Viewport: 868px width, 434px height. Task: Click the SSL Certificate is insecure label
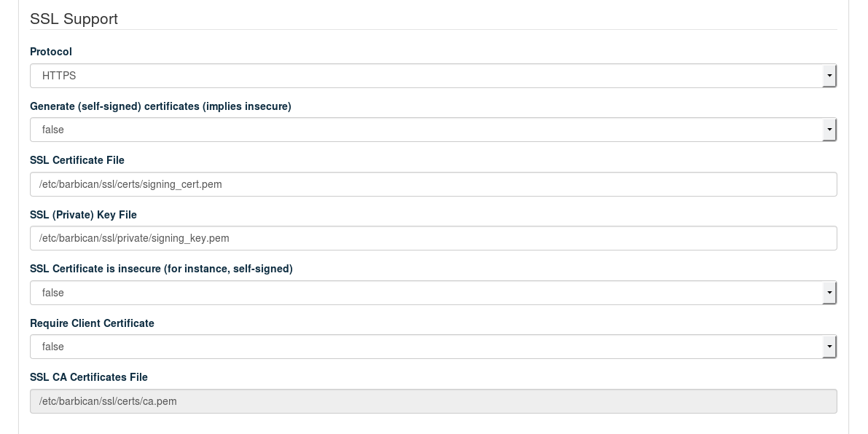pos(161,269)
